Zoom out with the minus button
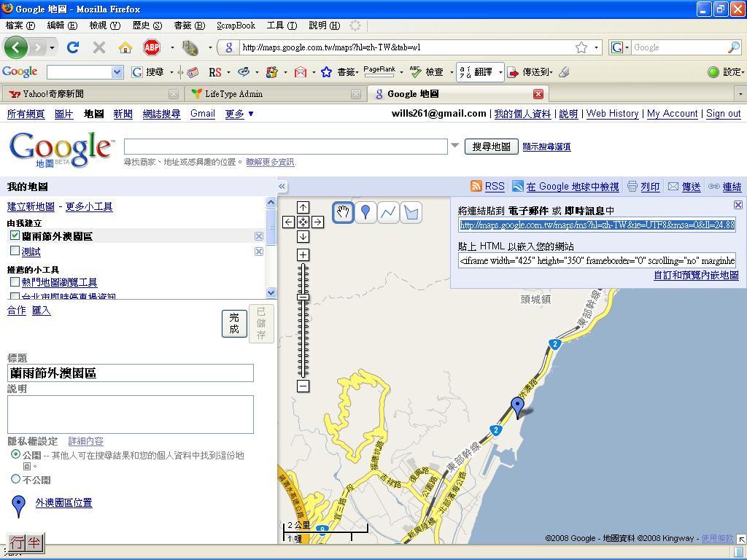 (303, 386)
